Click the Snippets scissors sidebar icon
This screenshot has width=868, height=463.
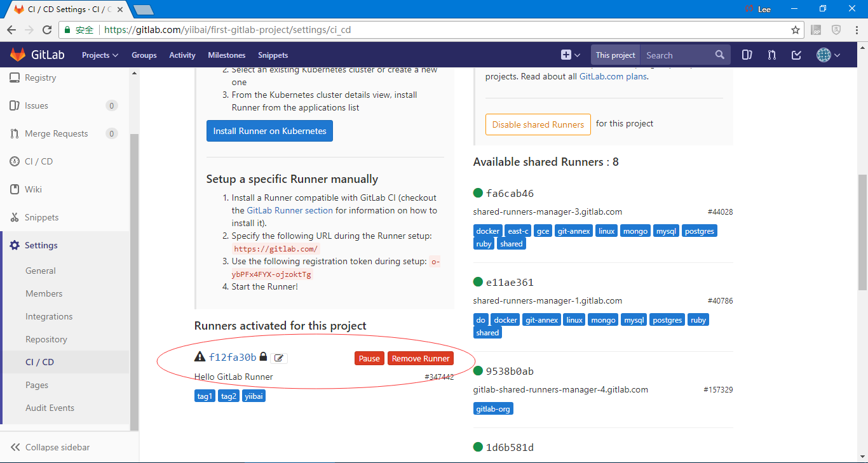pyautogui.click(x=14, y=217)
